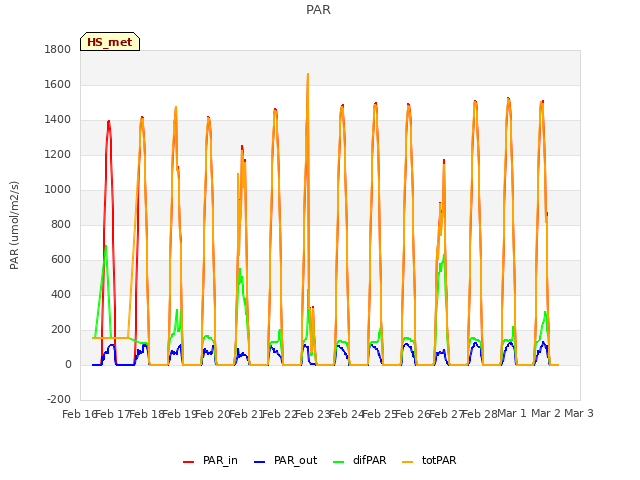Click the PAR (umol/m2/s) axis label
The height and width of the screenshot is (480, 640).
(x=14, y=225)
